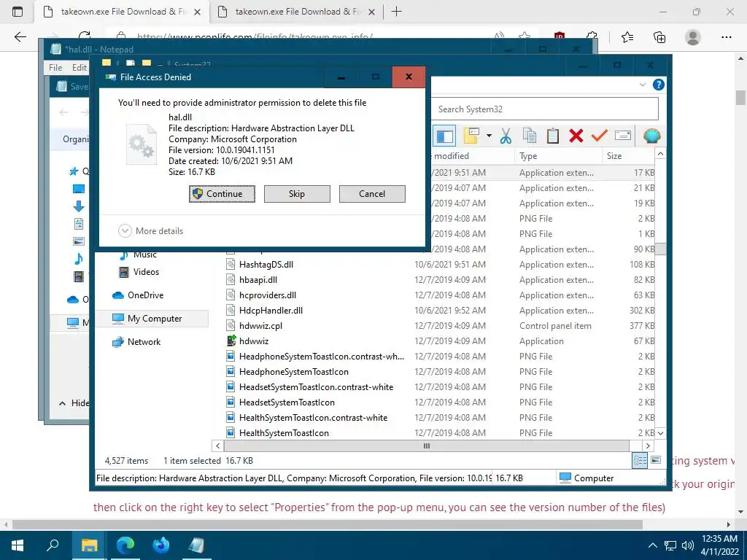The height and width of the screenshot is (560, 747).
Task: Open File Explorer from the taskbar
Action: click(x=89, y=545)
